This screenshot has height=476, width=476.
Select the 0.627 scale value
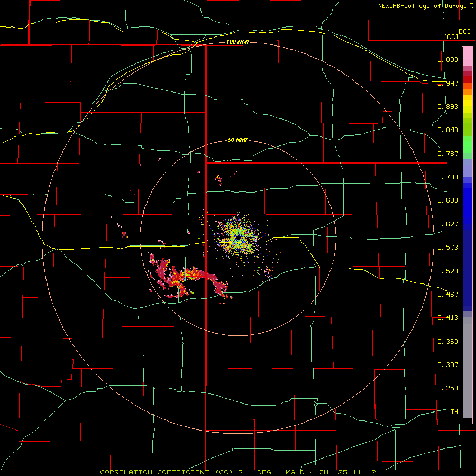pos(448,224)
